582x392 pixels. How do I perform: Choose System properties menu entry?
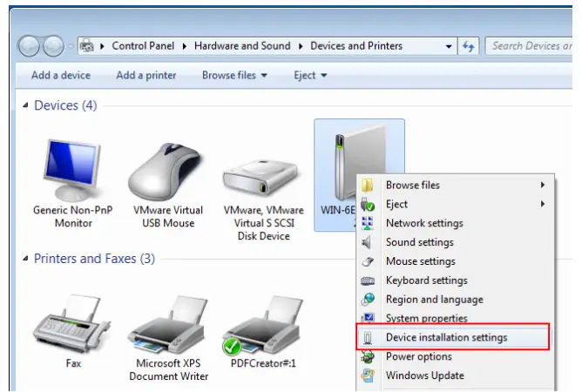(455, 318)
